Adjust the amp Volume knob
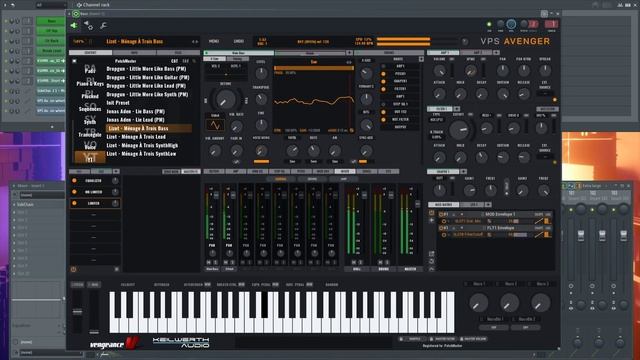640x360 pixels. point(440,71)
